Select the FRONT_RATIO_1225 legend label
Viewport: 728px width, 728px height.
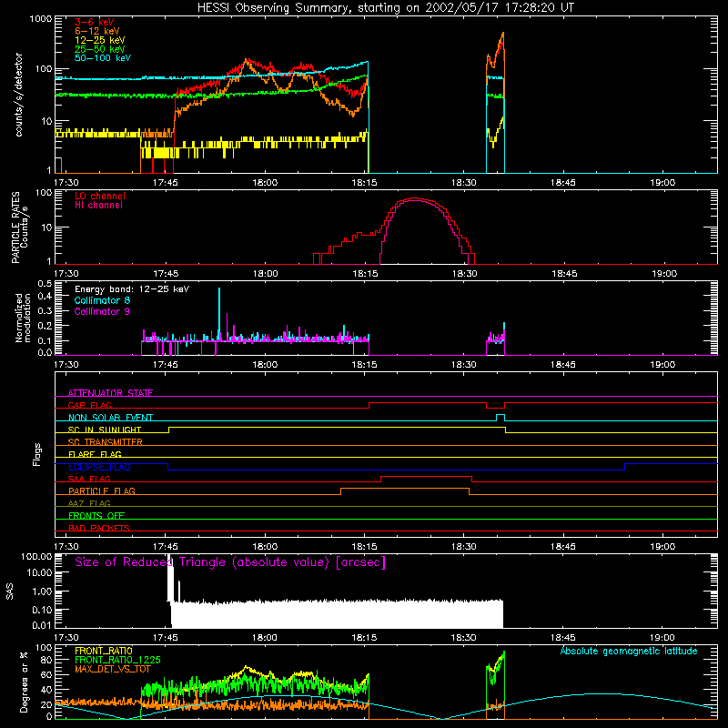[x=117, y=660]
